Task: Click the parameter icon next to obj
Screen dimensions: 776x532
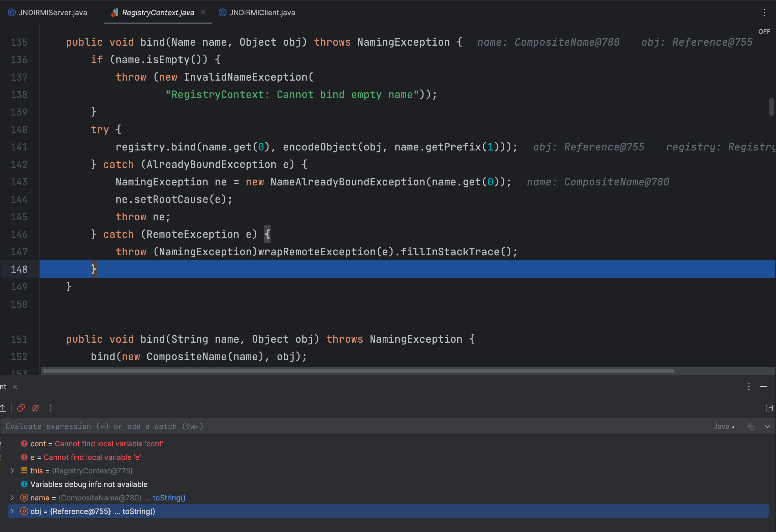Action: click(24, 511)
